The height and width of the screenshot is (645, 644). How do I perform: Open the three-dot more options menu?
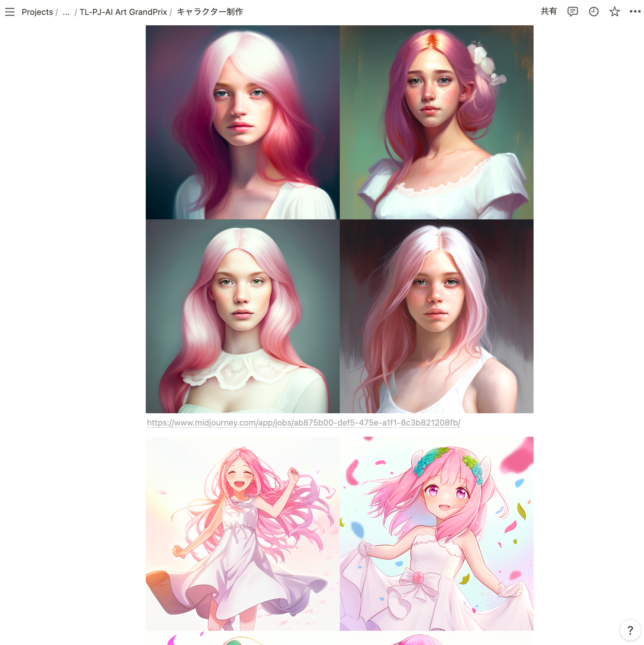click(x=635, y=12)
